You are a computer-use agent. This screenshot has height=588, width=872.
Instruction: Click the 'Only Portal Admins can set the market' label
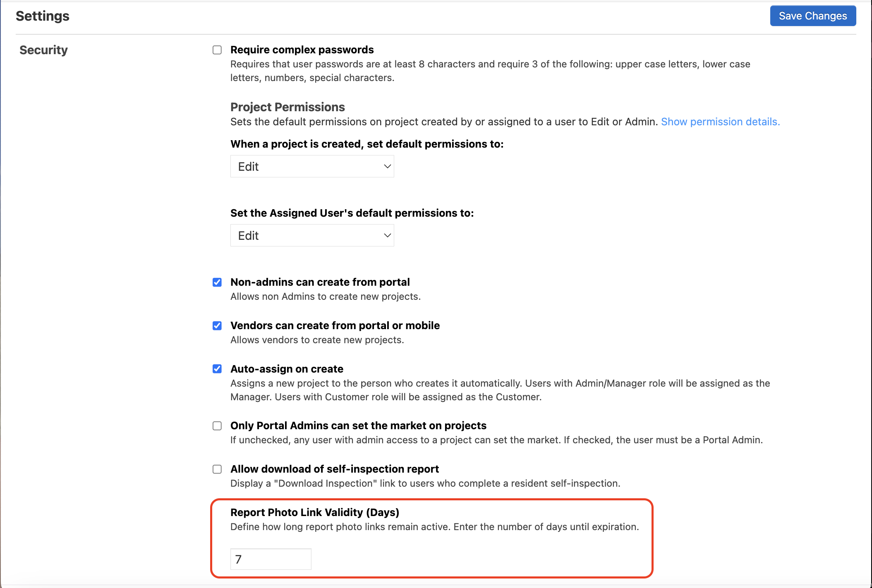tap(358, 425)
